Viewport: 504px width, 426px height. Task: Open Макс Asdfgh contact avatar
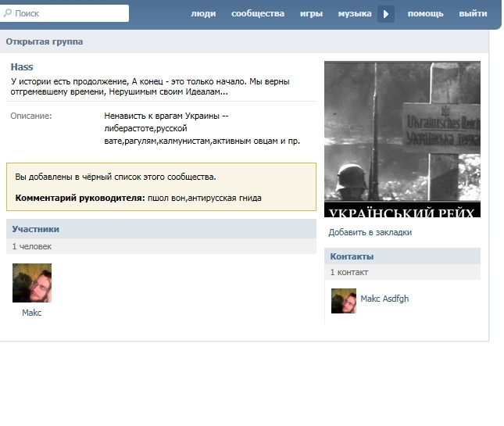coord(344,301)
